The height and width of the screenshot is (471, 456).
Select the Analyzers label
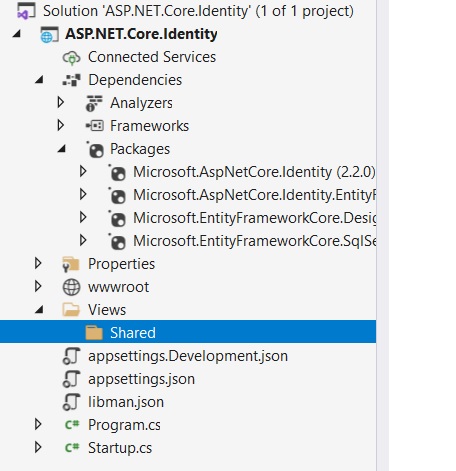[141, 103]
